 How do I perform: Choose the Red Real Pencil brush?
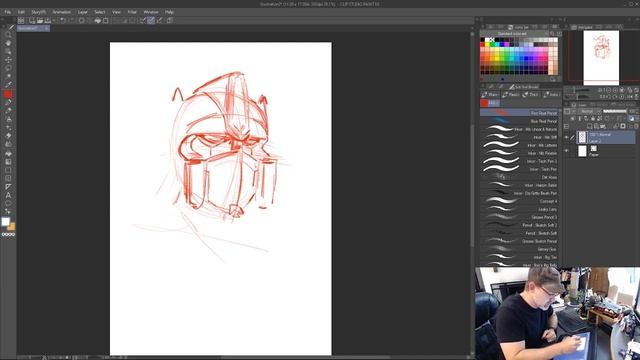tap(519, 113)
